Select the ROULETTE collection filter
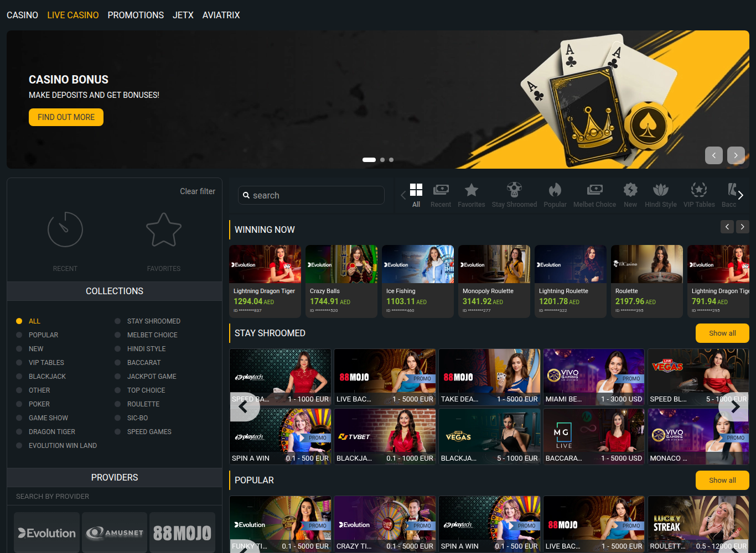Viewport: 756px width, 553px height. pos(137,404)
